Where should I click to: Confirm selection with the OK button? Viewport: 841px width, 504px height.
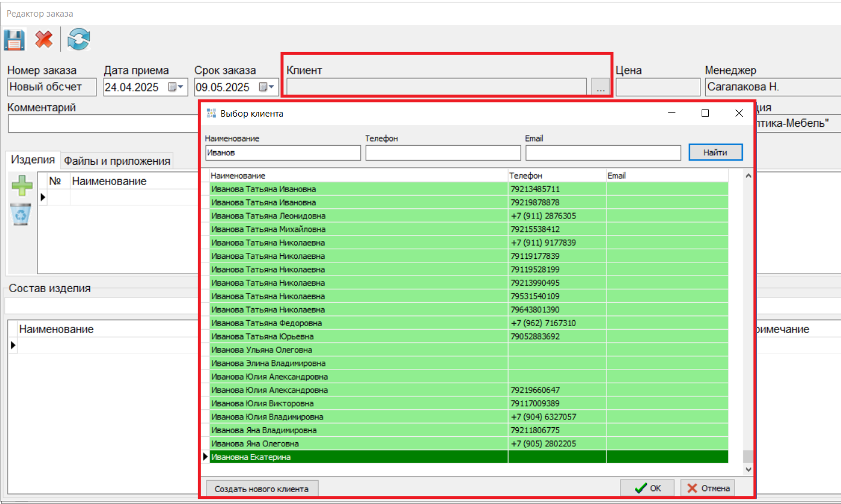(x=647, y=488)
